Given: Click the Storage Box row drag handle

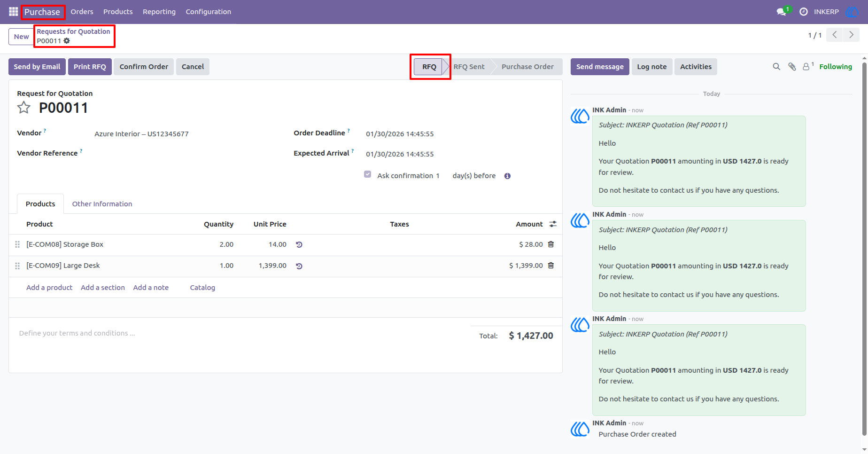Looking at the screenshot, I should pos(17,245).
